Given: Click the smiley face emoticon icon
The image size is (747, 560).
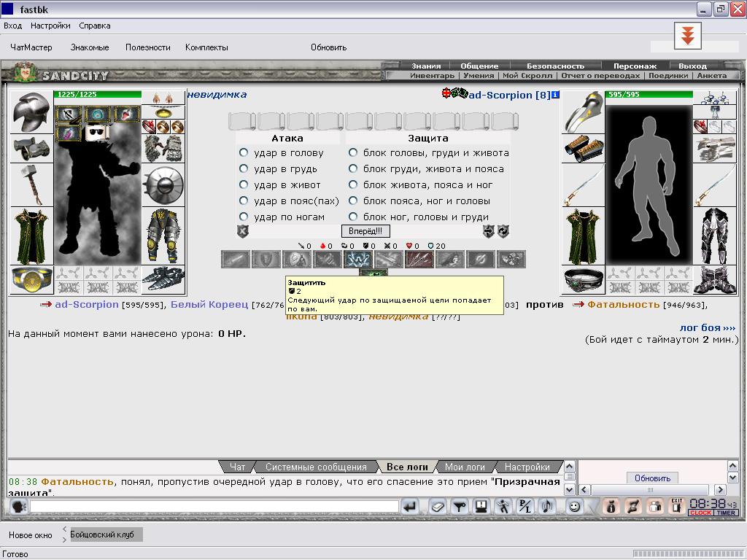Looking at the screenshot, I should click(575, 507).
